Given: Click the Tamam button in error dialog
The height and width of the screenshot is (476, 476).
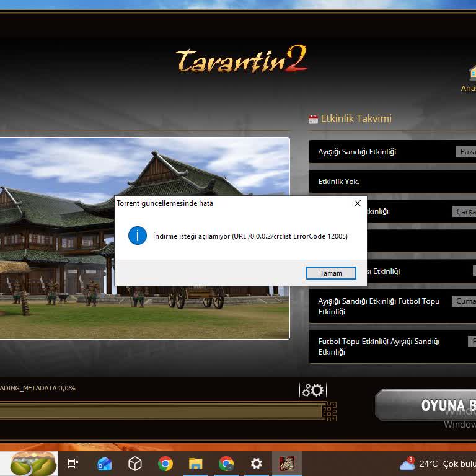Looking at the screenshot, I should click(331, 273).
